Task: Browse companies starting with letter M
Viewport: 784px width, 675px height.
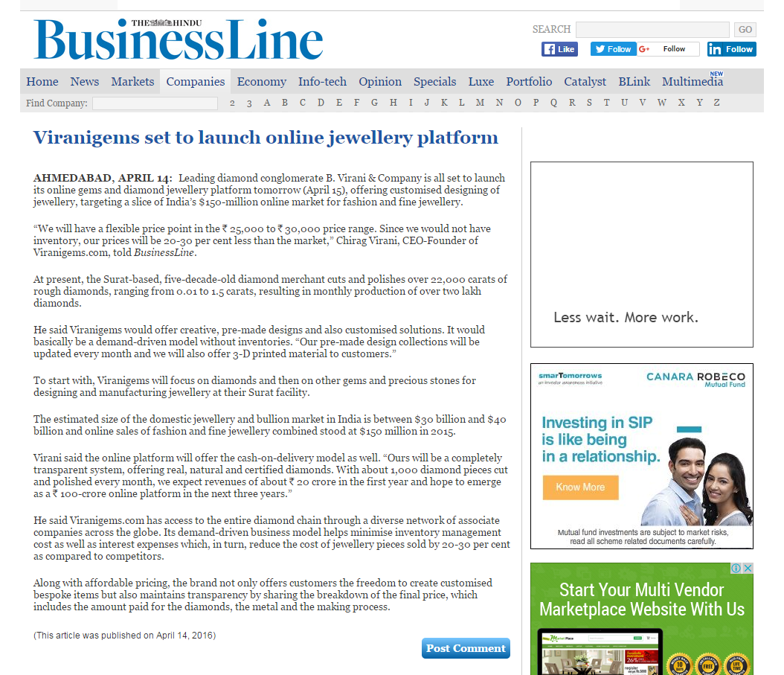Action: coord(480,103)
